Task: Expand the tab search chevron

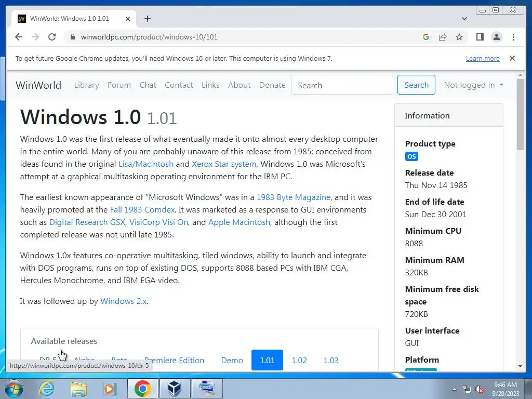Action: 464,19
